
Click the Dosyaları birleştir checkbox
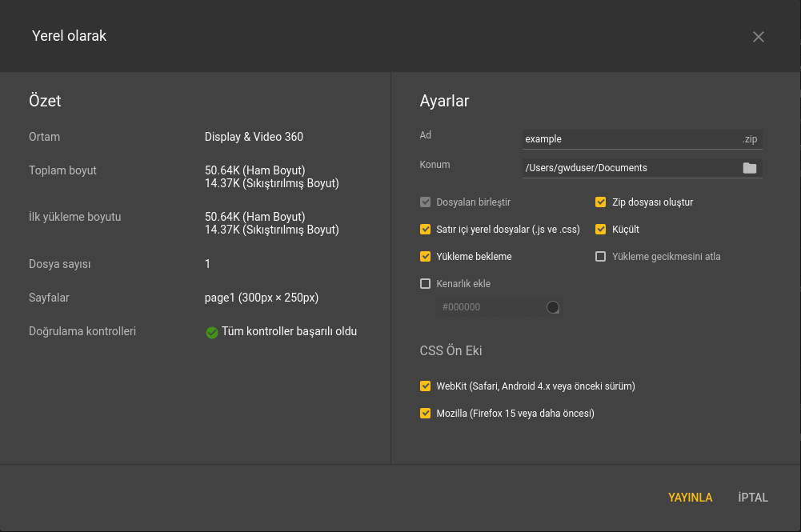pyautogui.click(x=426, y=202)
